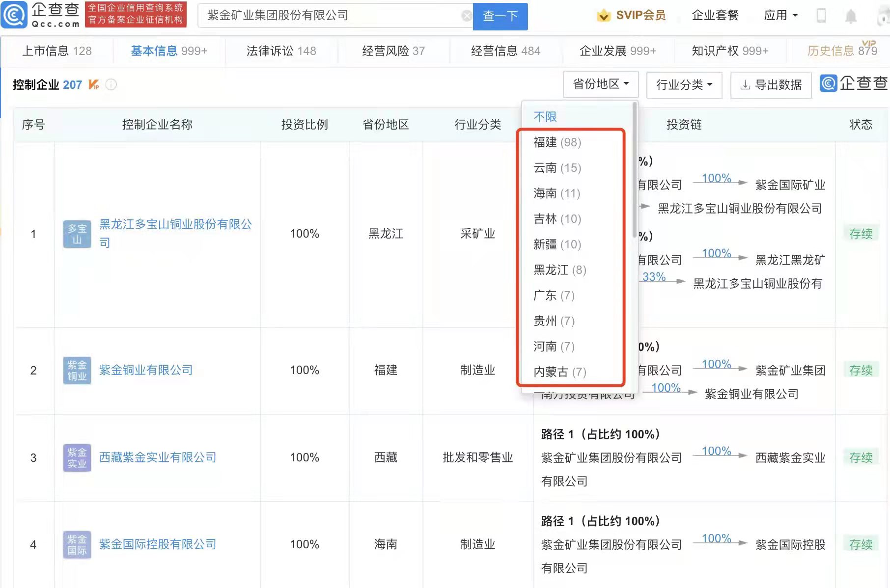Viewport: 890px width, 588px height.
Task: Select 黑龙江 (8) option
Action: (560, 270)
